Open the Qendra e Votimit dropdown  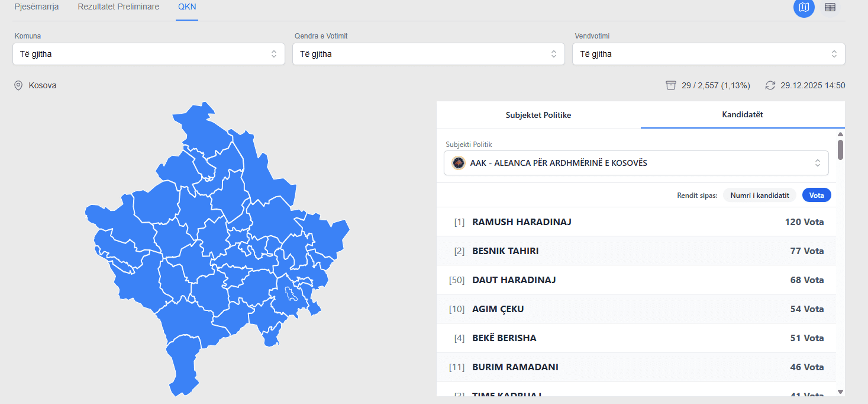click(x=428, y=54)
